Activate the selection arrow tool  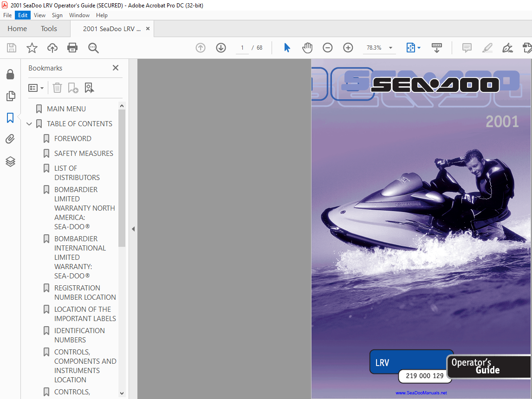click(x=287, y=48)
